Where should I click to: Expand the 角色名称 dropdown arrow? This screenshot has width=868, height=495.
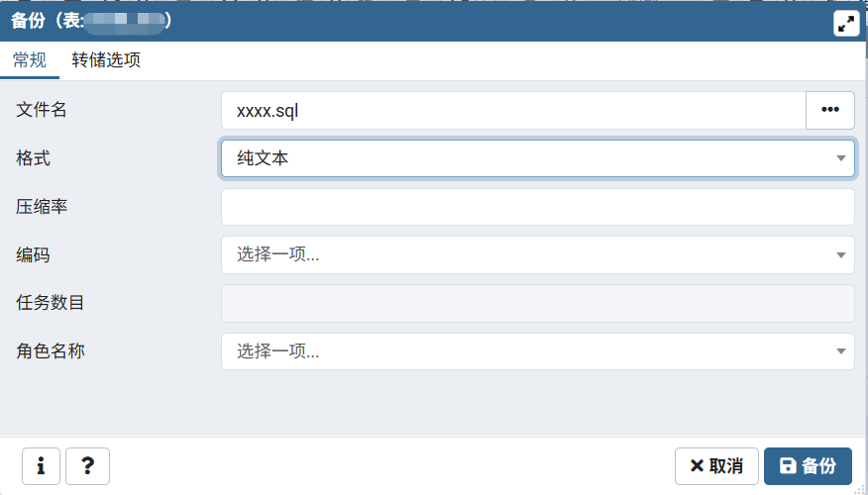click(x=840, y=351)
